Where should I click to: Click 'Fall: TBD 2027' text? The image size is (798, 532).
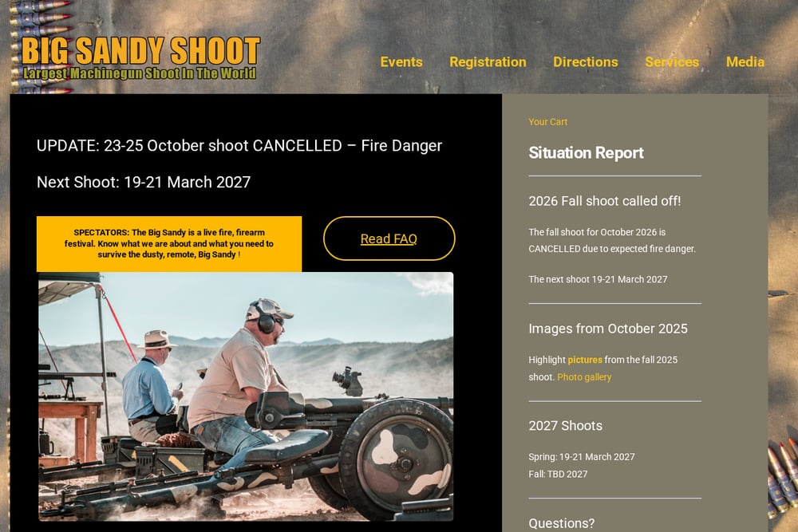[x=558, y=474]
